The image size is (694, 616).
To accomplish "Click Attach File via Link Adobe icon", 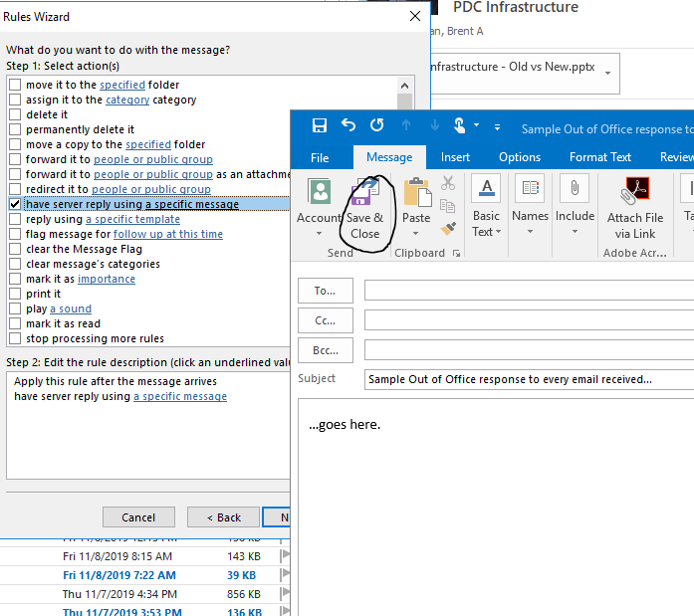I will [634, 191].
